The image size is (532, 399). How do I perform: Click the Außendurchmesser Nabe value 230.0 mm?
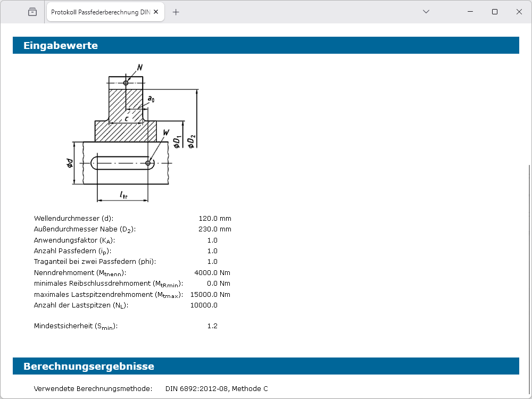[x=214, y=229]
